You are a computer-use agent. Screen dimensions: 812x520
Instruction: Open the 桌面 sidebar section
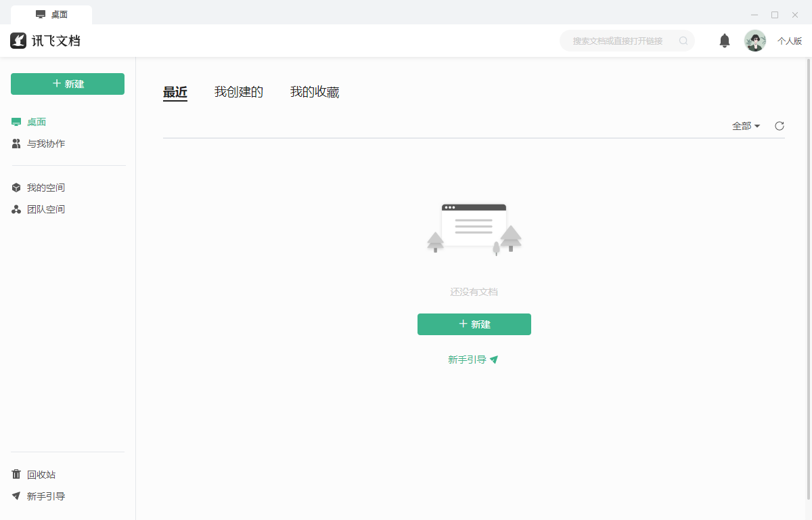click(37, 122)
